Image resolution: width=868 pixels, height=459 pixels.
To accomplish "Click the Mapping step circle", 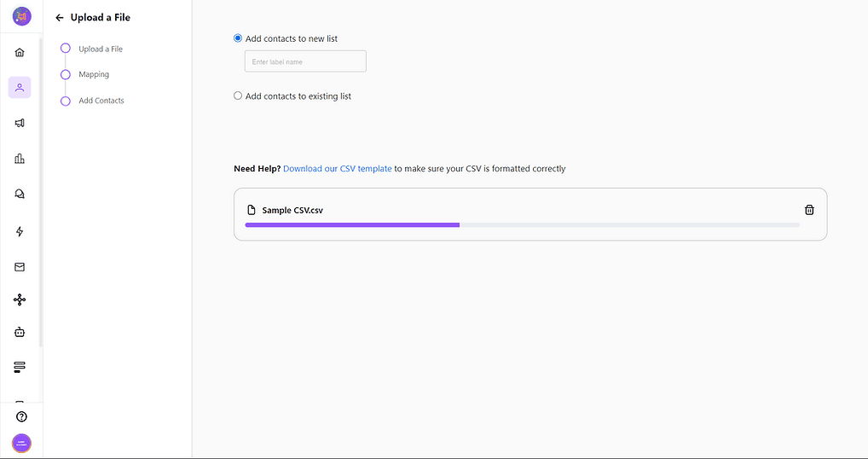I will click(x=66, y=74).
